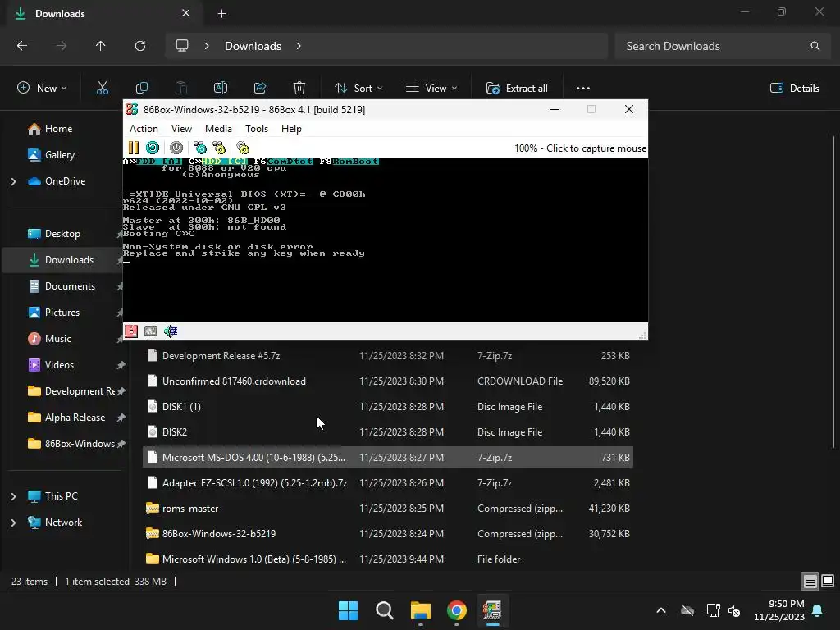The height and width of the screenshot is (630, 840).
Task: Open the 86Box Action menu
Action: 144,129
